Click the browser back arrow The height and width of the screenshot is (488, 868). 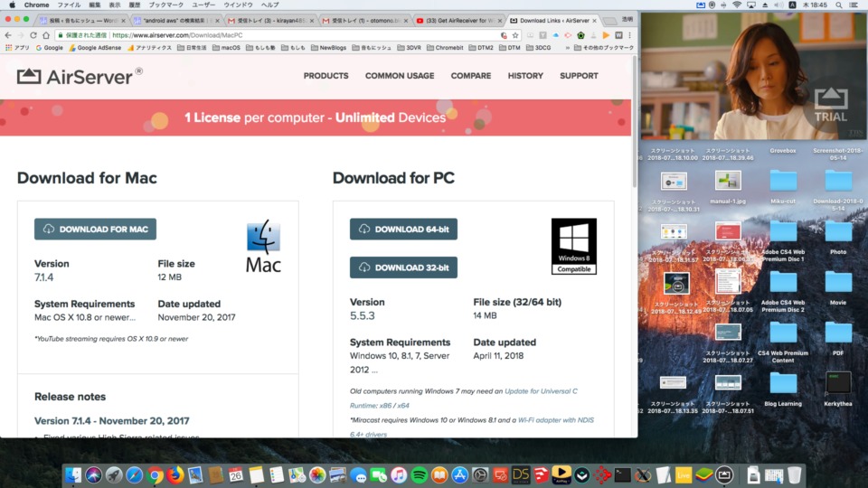point(8,35)
